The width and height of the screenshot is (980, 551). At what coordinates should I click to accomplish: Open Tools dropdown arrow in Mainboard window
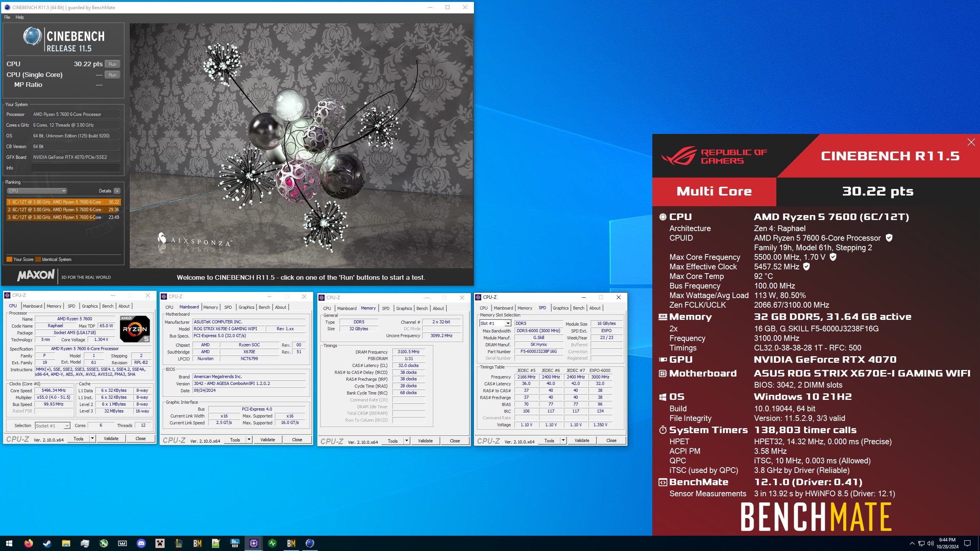coord(249,440)
